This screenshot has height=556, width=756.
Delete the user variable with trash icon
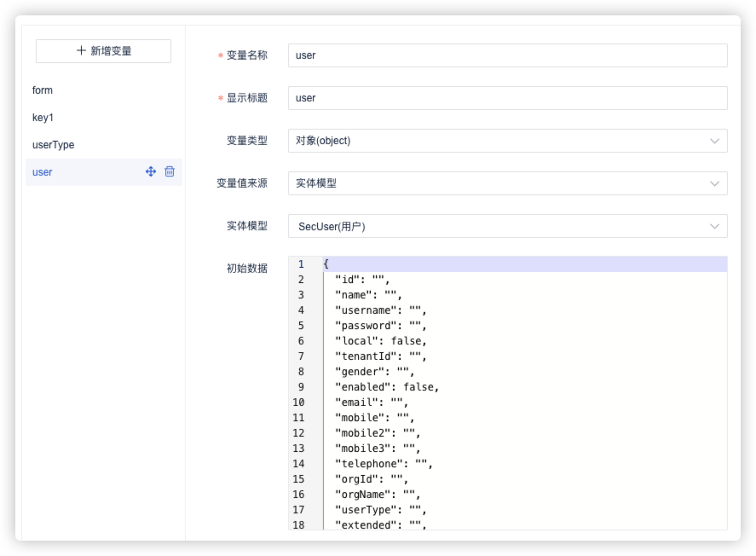pos(170,171)
